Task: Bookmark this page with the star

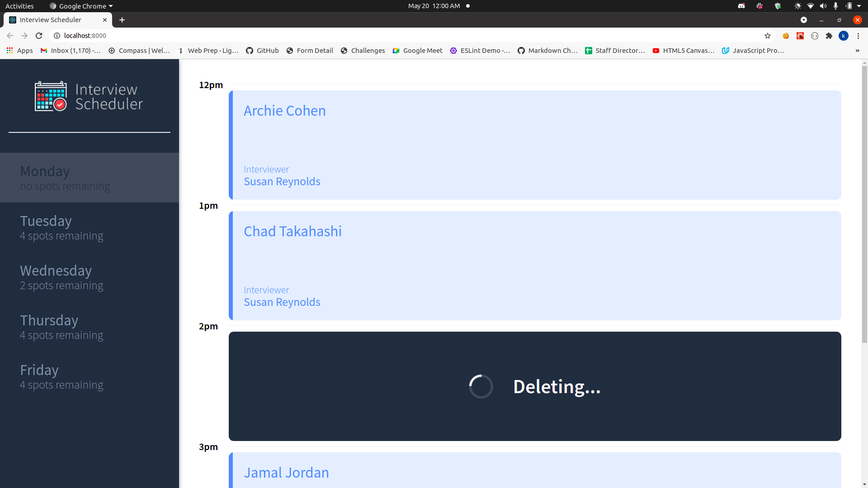Action: (768, 36)
